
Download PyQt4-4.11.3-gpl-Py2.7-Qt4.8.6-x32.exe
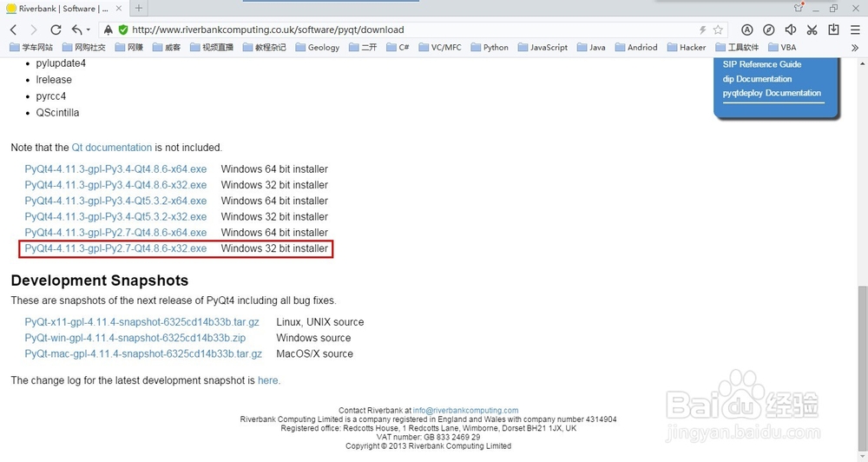coord(115,248)
